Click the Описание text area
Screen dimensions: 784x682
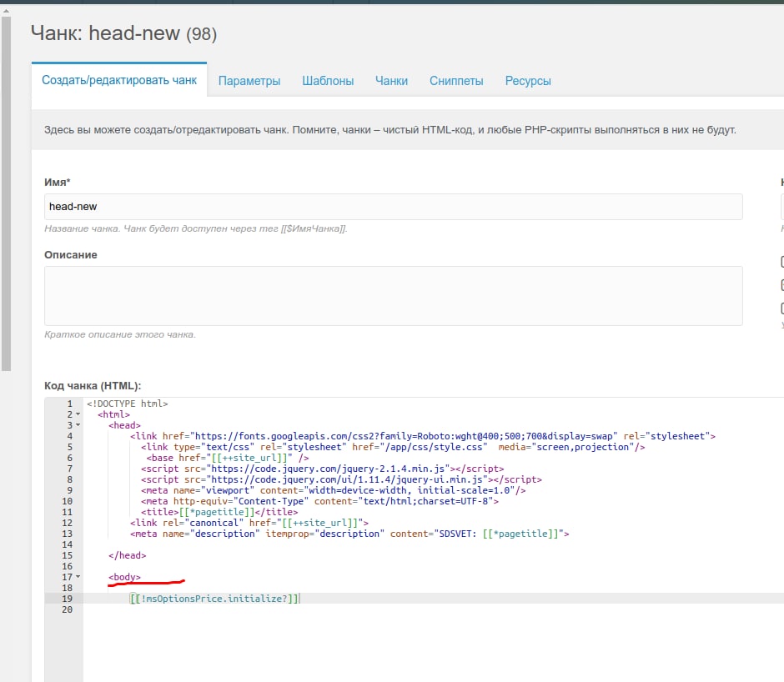[x=393, y=296]
